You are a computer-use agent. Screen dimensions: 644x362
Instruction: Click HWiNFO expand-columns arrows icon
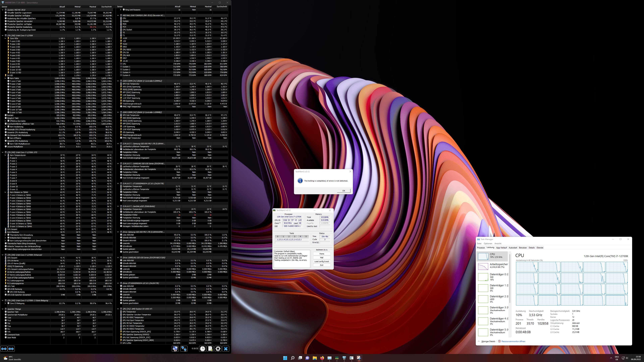[4, 349]
